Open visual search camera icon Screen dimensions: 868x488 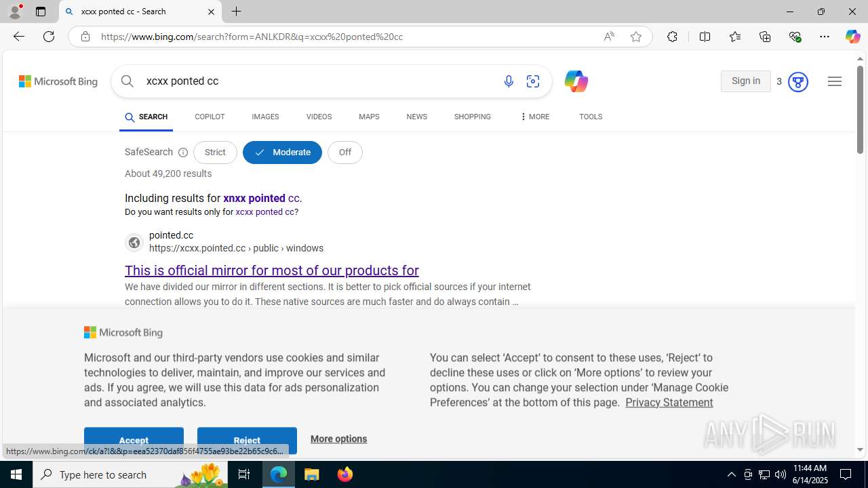pos(533,81)
